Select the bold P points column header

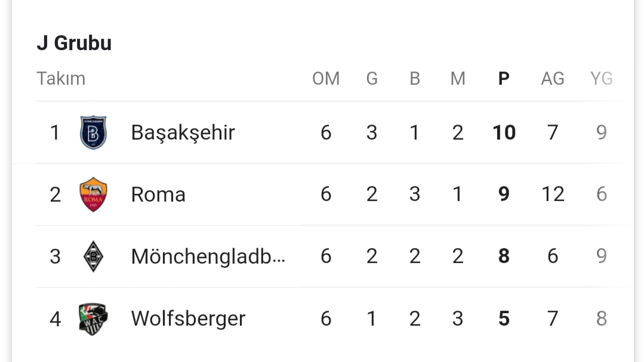[504, 78]
